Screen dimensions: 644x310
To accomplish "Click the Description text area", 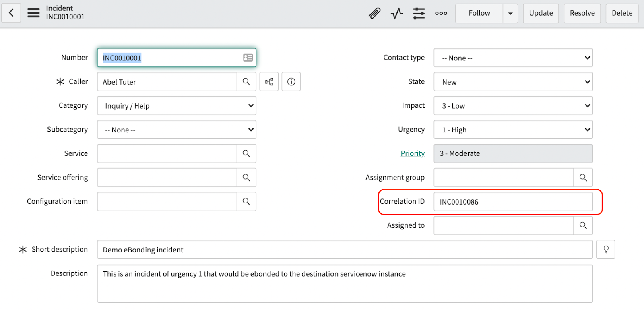I will click(x=345, y=283).
